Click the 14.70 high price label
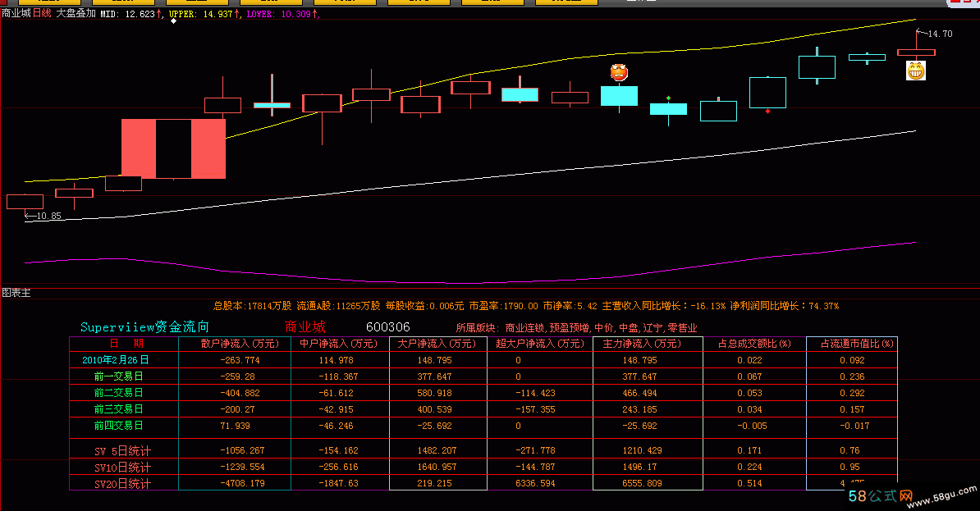This screenshot has width=980, height=511. click(x=939, y=34)
